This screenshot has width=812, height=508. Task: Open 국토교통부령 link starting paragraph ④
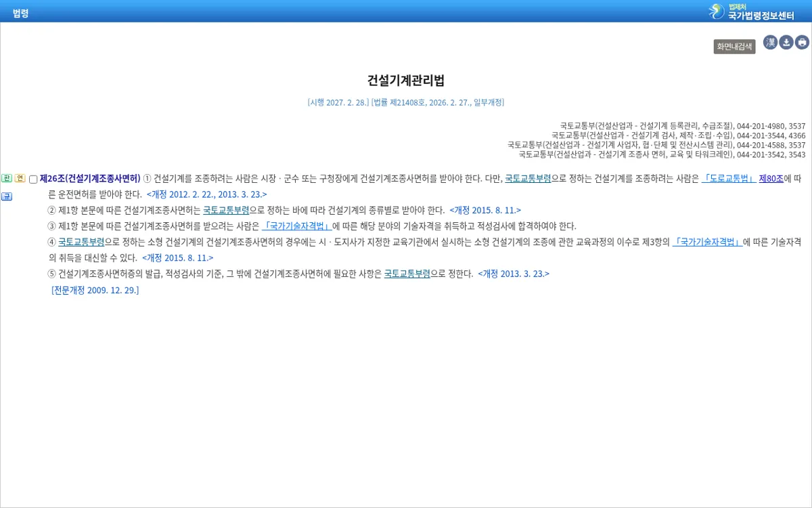click(81, 242)
